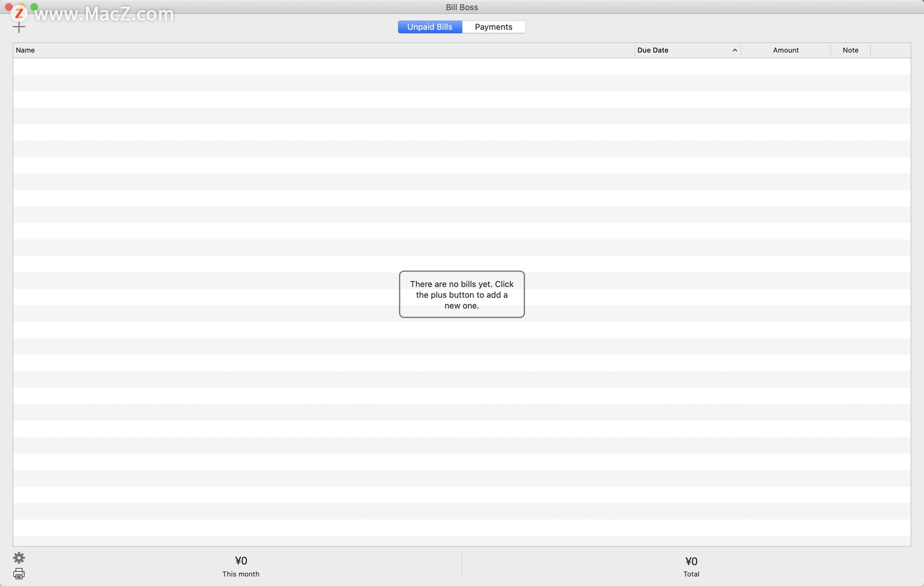Click the blank header right of Note
Image resolution: width=924 pixels, height=586 pixels.
[x=890, y=50]
